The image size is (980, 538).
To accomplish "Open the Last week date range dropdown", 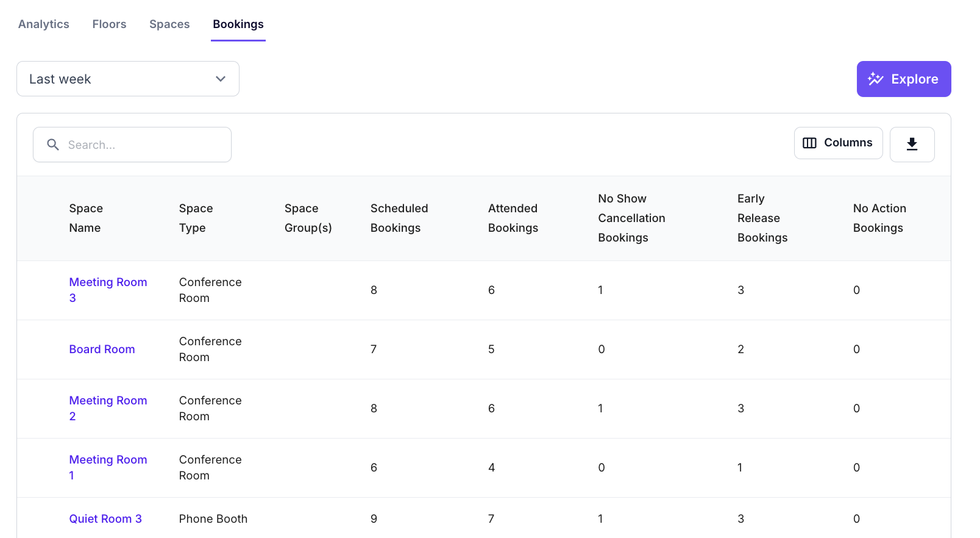I will coord(128,79).
